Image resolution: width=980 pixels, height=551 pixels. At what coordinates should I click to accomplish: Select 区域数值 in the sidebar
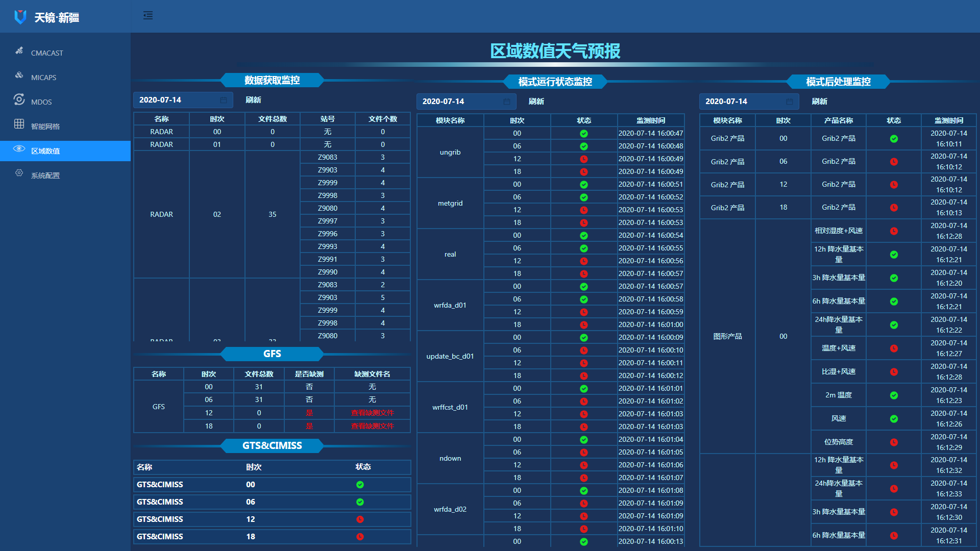coord(65,151)
